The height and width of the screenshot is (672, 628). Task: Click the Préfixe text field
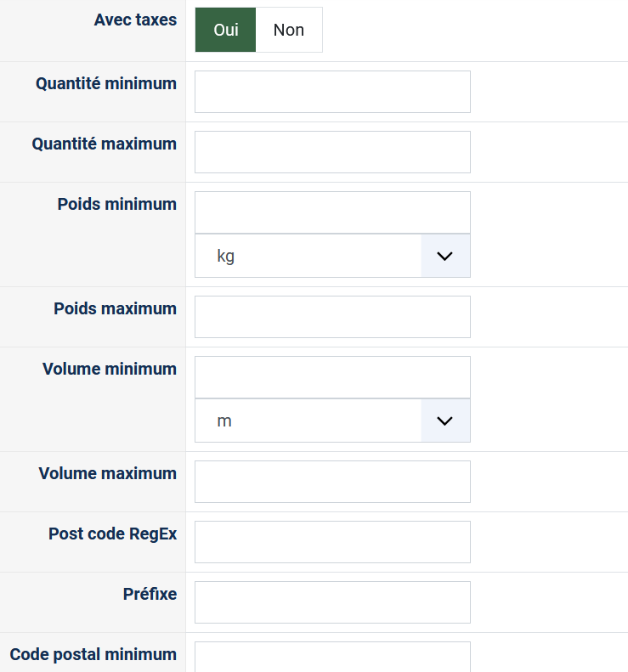[x=332, y=602]
